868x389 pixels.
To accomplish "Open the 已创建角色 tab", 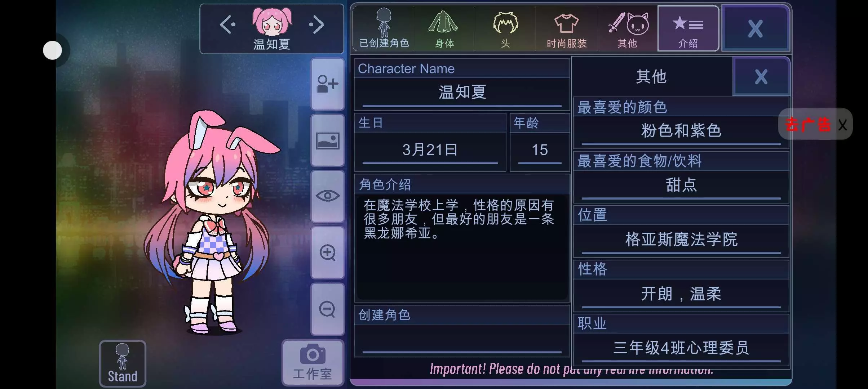I will point(384,28).
